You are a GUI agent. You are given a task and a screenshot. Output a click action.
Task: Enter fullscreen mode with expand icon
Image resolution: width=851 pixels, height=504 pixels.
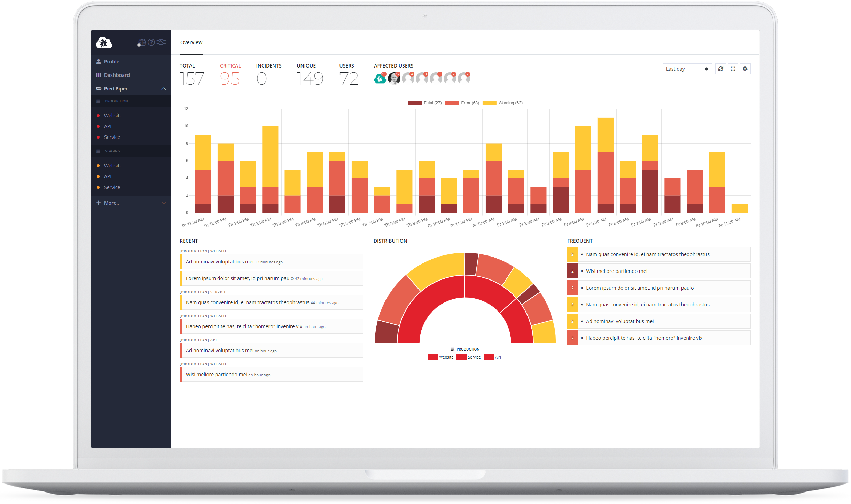pyautogui.click(x=733, y=69)
